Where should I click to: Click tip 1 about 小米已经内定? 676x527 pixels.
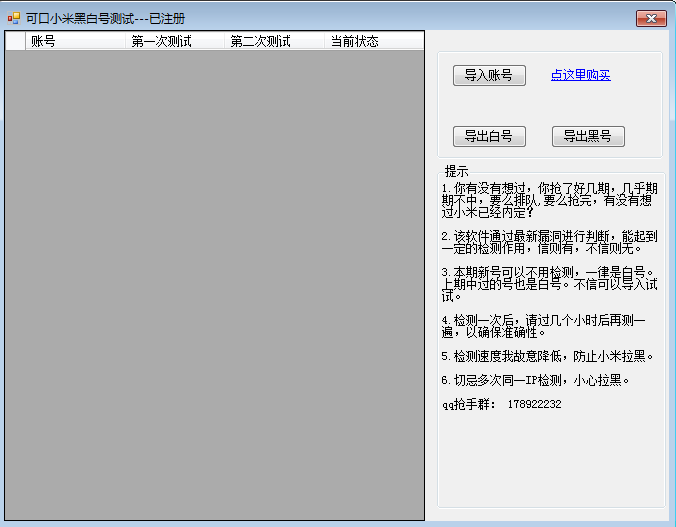click(549, 200)
